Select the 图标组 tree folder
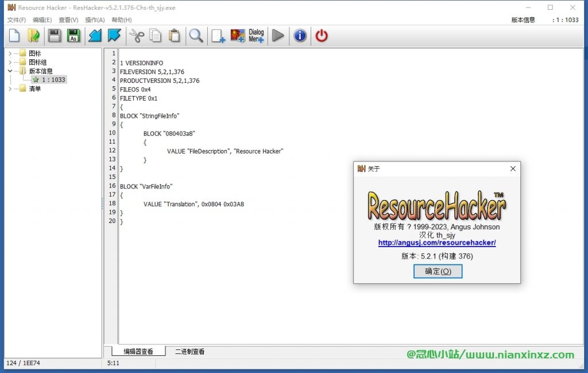 tap(38, 62)
